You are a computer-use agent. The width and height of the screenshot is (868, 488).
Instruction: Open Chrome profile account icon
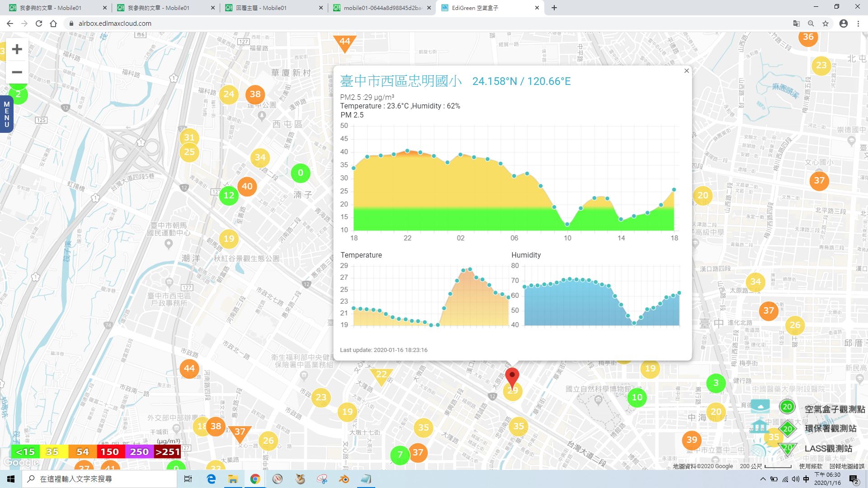[x=844, y=23]
